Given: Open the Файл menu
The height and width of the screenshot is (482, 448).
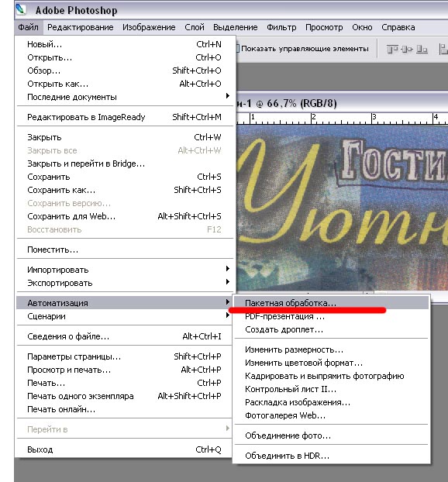Looking at the screenshot, I should pos(28,27).
